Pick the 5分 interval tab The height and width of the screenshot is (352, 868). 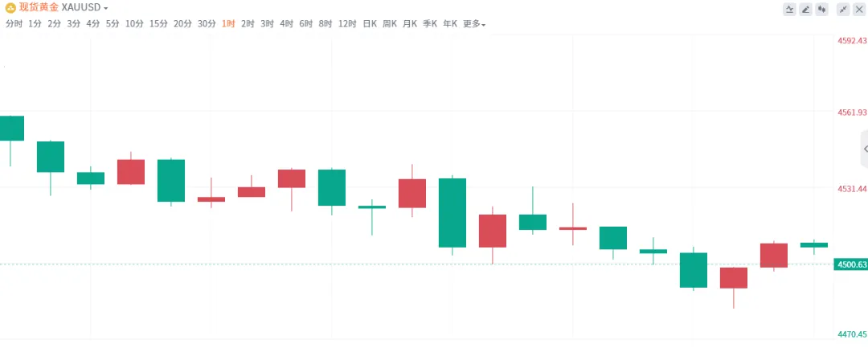click(x=113, y=24)
